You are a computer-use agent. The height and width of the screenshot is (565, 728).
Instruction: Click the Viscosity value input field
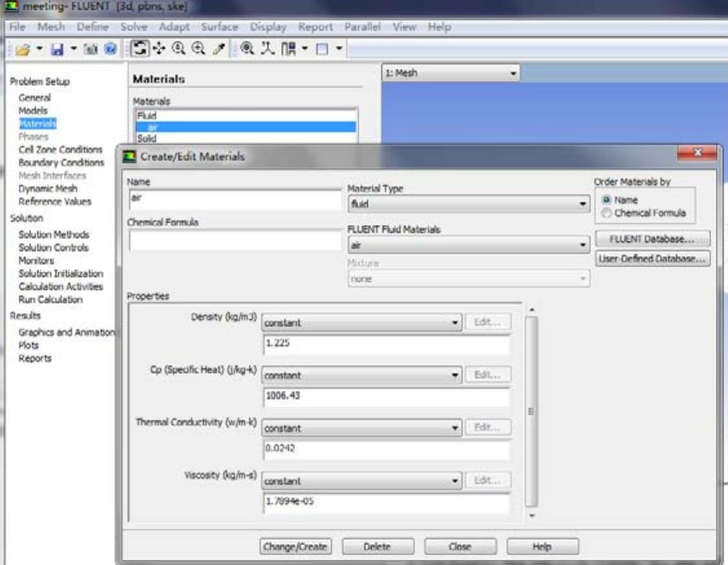click(x=386, y=502)
